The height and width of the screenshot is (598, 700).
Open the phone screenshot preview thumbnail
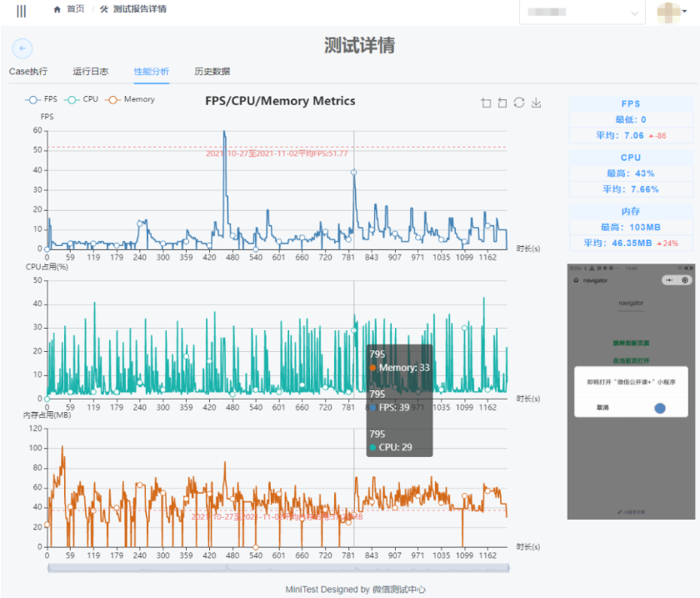click(x=631, y=391)
